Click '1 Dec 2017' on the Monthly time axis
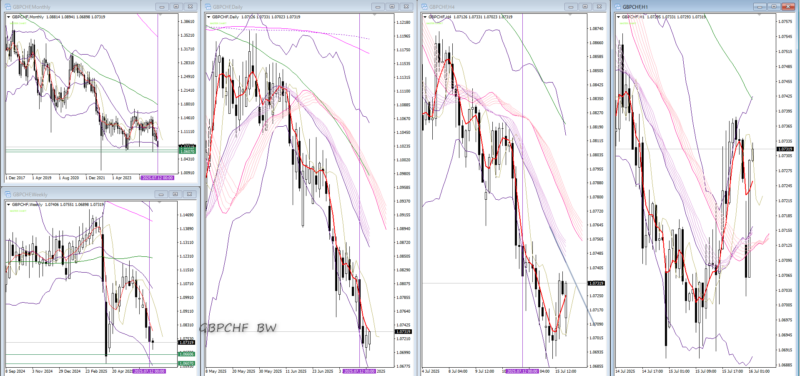Viewport: 800px width, 376px height. tap(15, 178)
